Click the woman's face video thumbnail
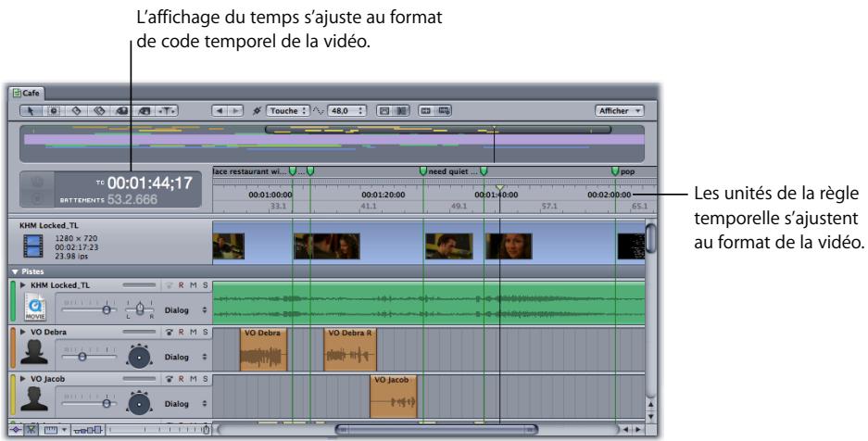This screenshot has width=868, height=441. coord(509,246)
